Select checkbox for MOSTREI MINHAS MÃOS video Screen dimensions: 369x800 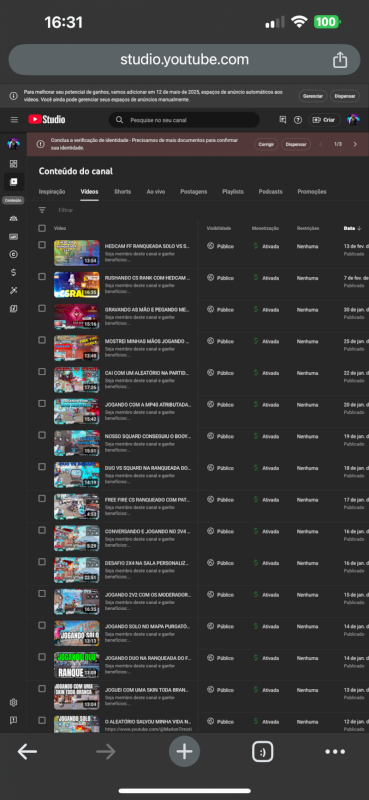click(42, 340)
